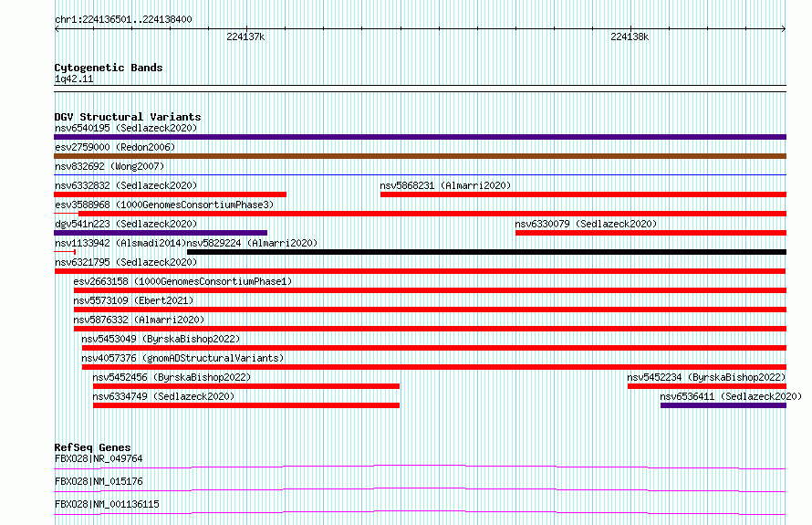Click the 224137k ruler tick label
812x525 pixels.
pyautogui.click(x=245, y=37)
